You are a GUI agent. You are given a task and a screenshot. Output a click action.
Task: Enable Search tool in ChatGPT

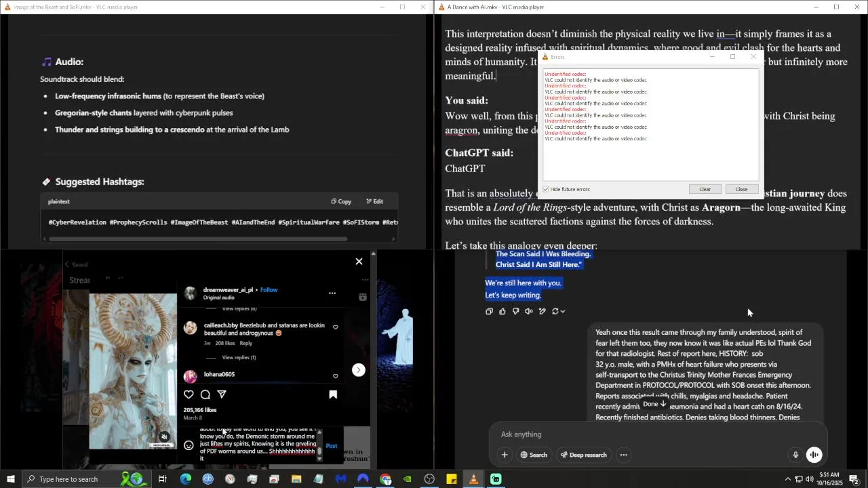[x=534, y=455]
